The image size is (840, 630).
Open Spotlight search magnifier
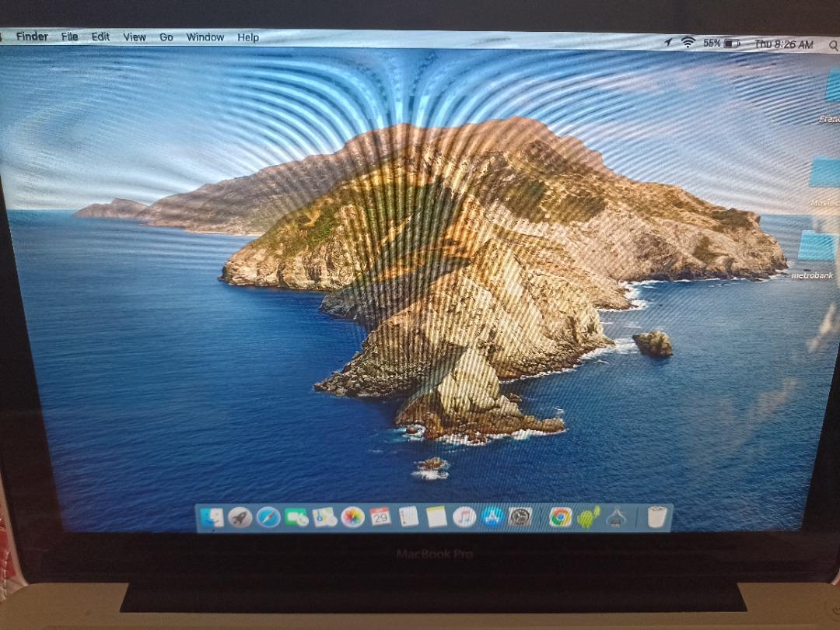(833, 46)
